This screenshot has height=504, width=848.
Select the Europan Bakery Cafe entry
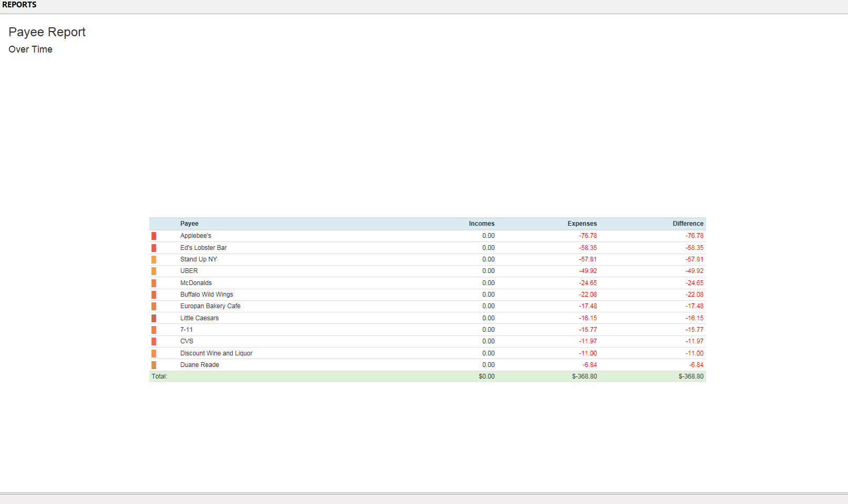point(210,306)
